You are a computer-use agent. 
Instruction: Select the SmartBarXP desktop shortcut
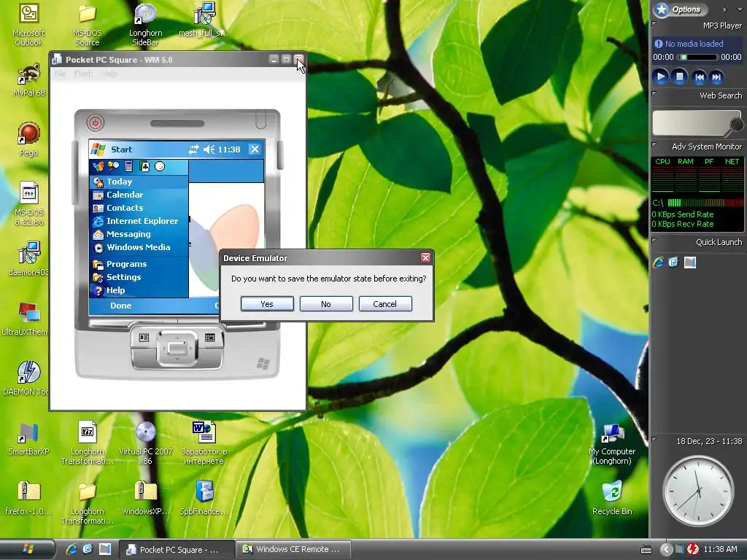28,438
